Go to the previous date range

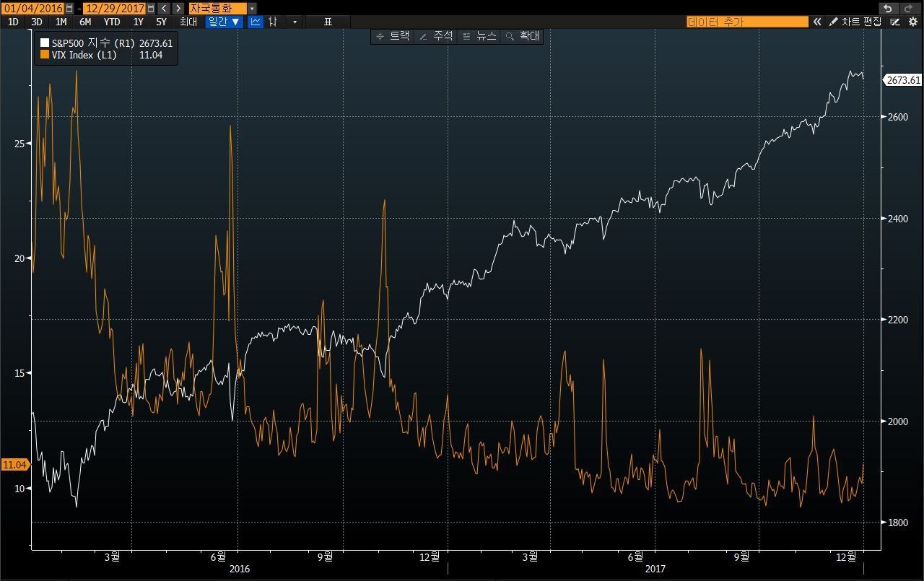point(164,8)
